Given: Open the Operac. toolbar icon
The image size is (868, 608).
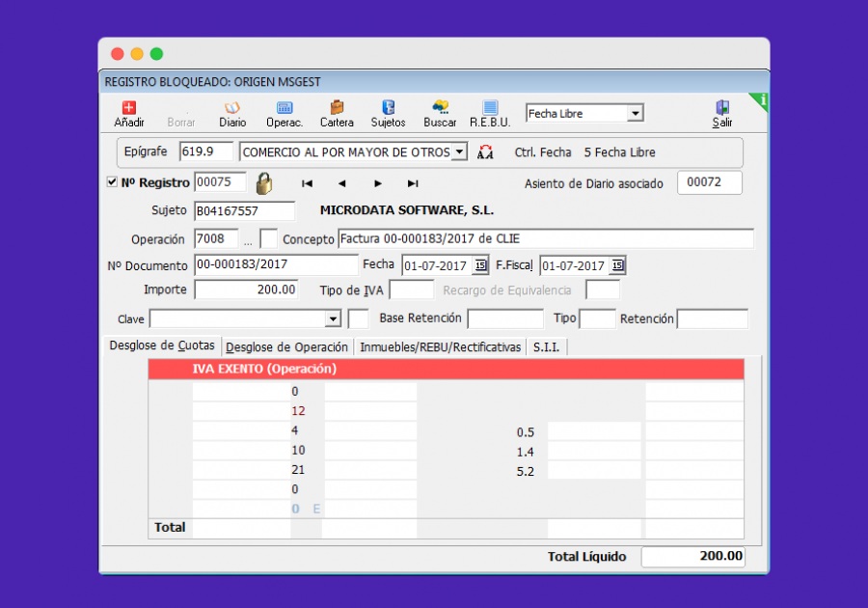Looking at the screenshot, I should (284, 114).
